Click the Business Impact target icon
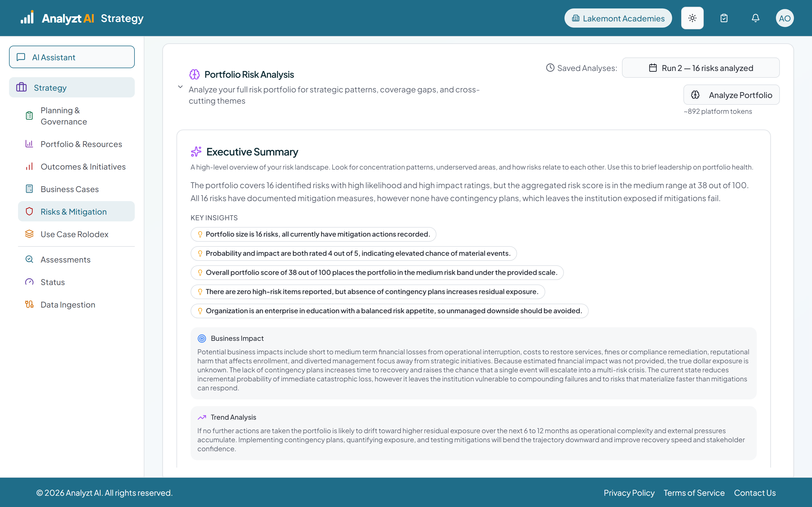 click(202, 338)
